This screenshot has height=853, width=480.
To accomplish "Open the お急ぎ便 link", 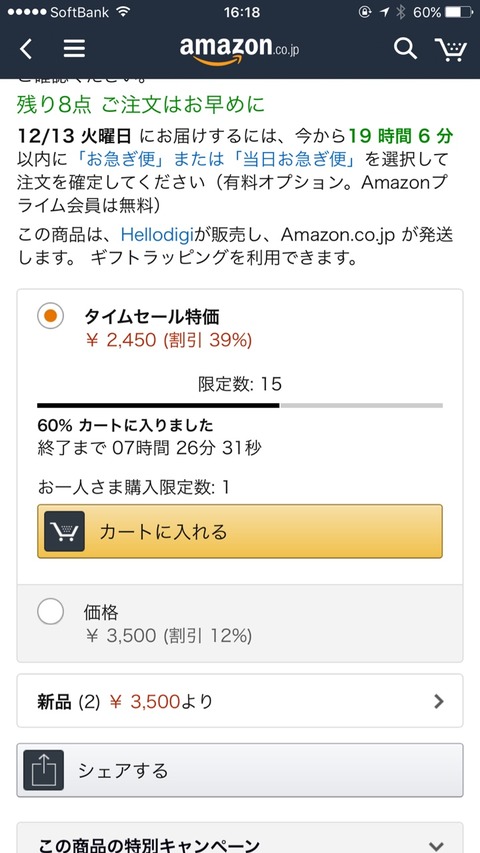I will (119, 160).
